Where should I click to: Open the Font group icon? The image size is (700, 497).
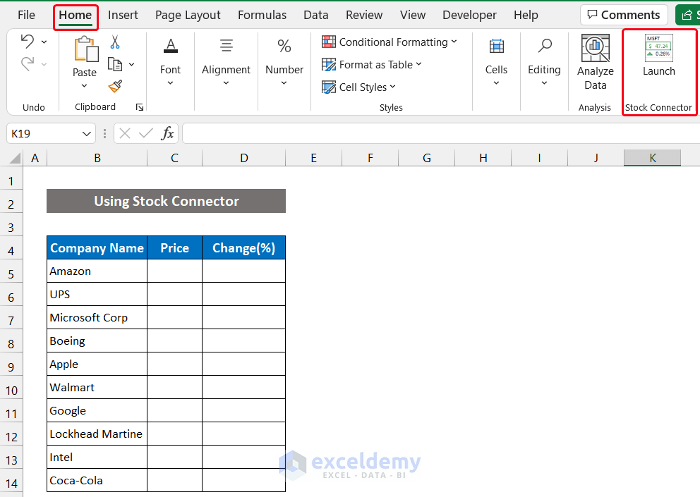[x=171, y=46]
